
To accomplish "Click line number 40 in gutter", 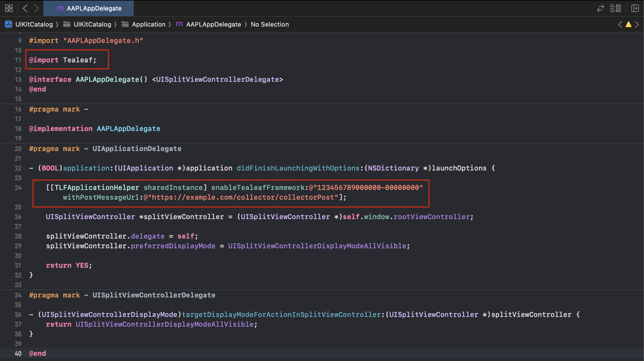I will [18, 354].
